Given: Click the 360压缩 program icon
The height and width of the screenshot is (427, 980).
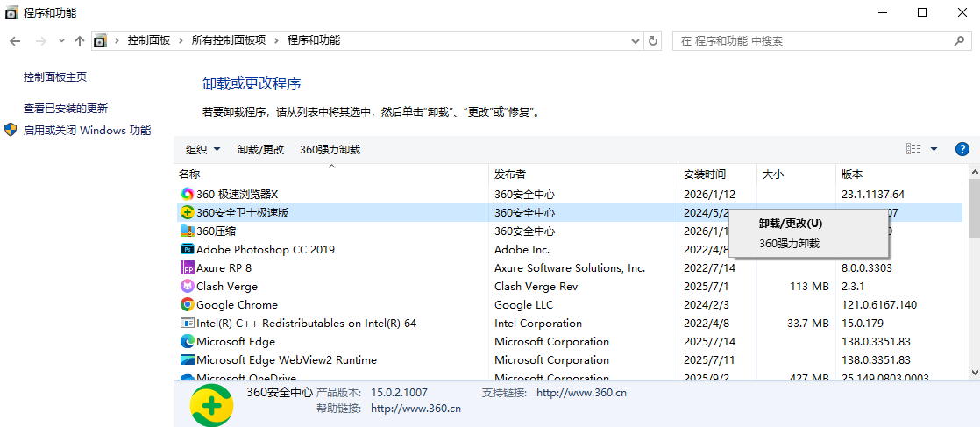Looking at the screenshot, I should point(187,231).
